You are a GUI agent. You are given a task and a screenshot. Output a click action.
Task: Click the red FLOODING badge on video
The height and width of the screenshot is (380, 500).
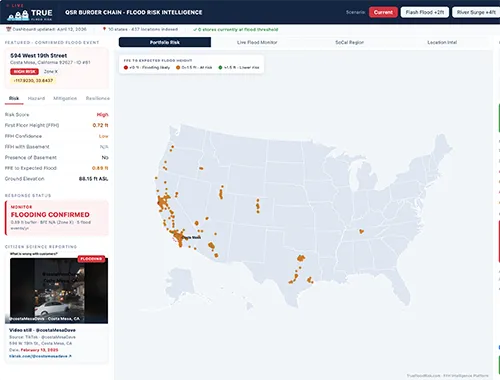91,259
